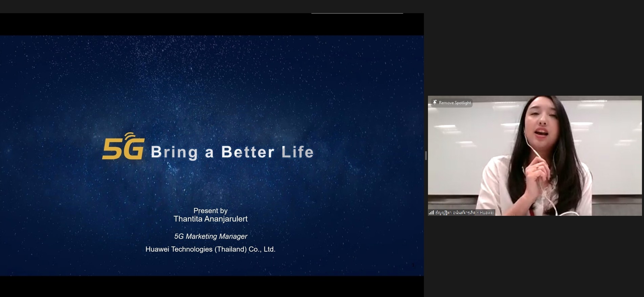The width and height of the screenshot is (644, 297).
Task: Select the speaker's video tile
Action: [535, 156]
